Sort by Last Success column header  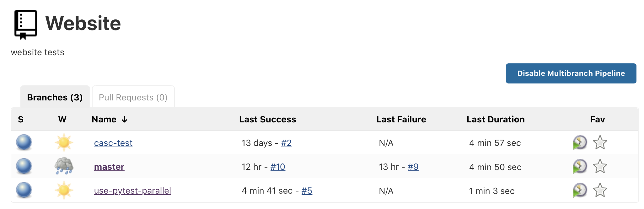tap(267, 119)
